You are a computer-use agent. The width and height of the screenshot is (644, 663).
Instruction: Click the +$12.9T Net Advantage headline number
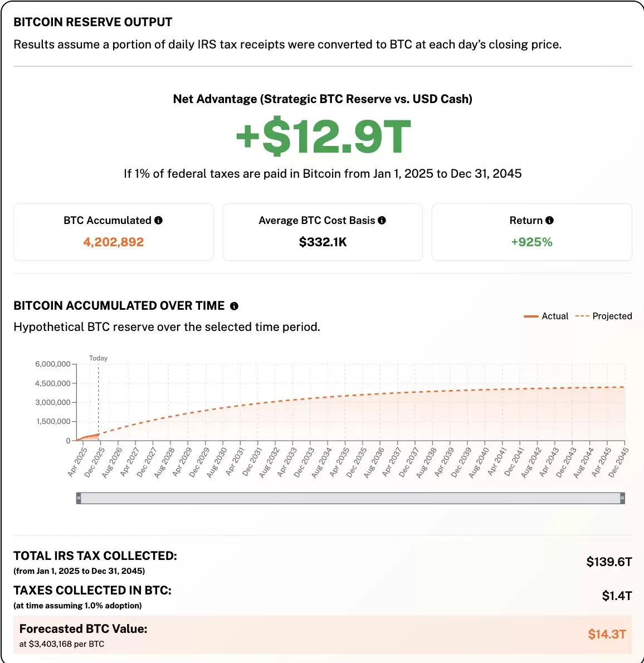(323, 137)
